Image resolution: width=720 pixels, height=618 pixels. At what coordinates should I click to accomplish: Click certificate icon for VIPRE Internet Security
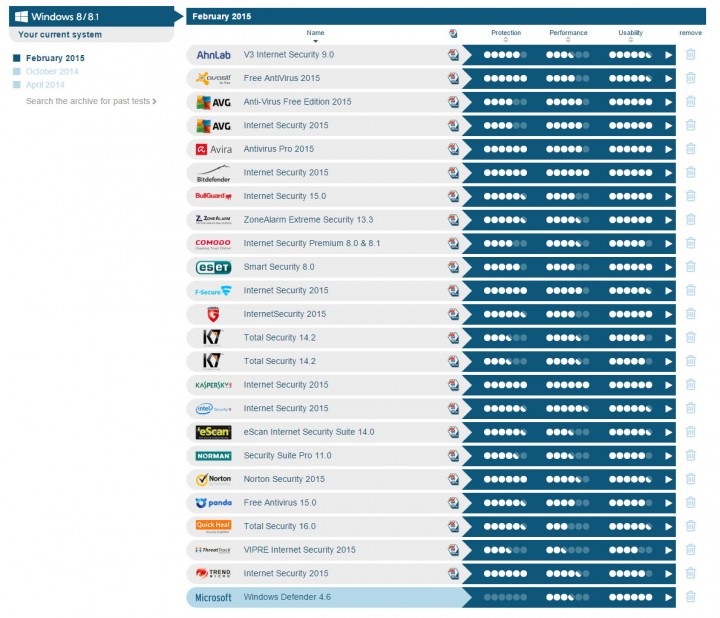(453, 550)
